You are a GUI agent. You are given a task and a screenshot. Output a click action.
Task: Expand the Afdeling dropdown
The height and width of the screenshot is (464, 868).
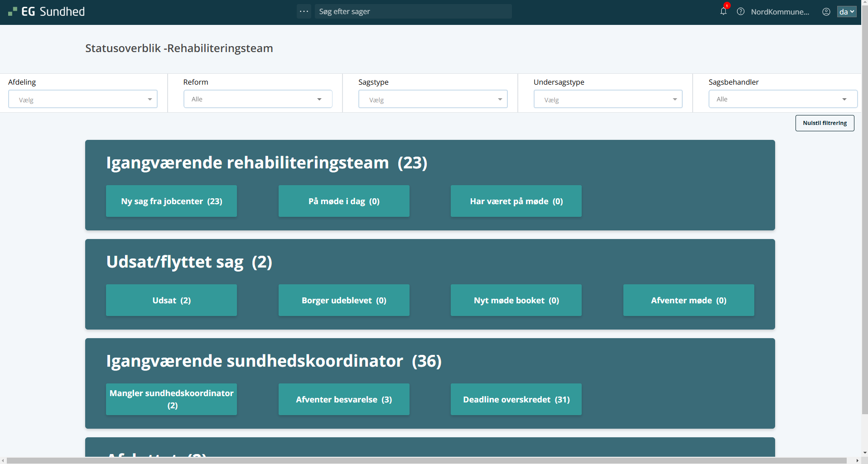[83, 99]
